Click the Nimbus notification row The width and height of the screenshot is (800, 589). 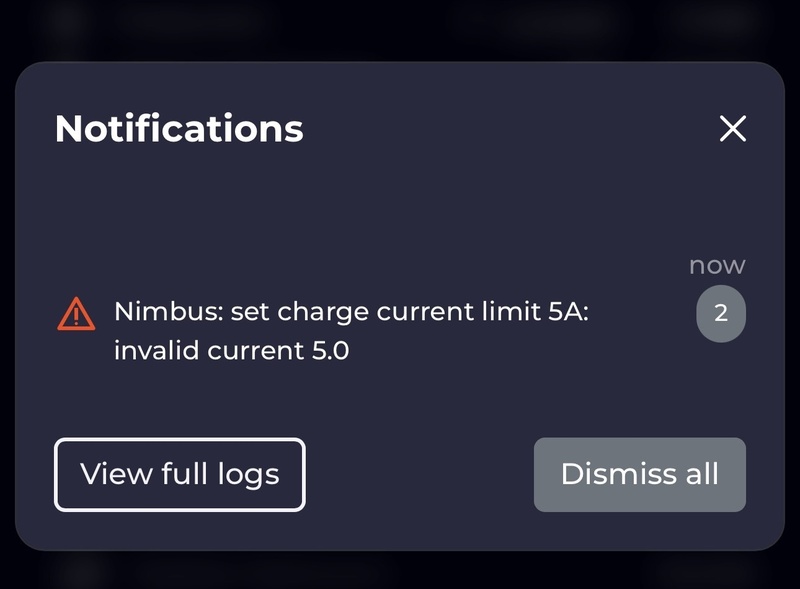(x=350, y=331)
